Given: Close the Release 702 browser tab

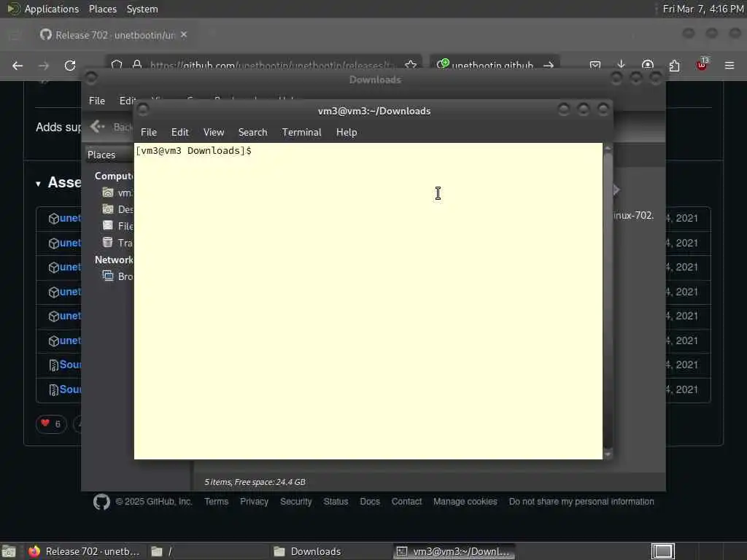Looking at the screenshot, I should pyautogui.click(x=184, y=35).
